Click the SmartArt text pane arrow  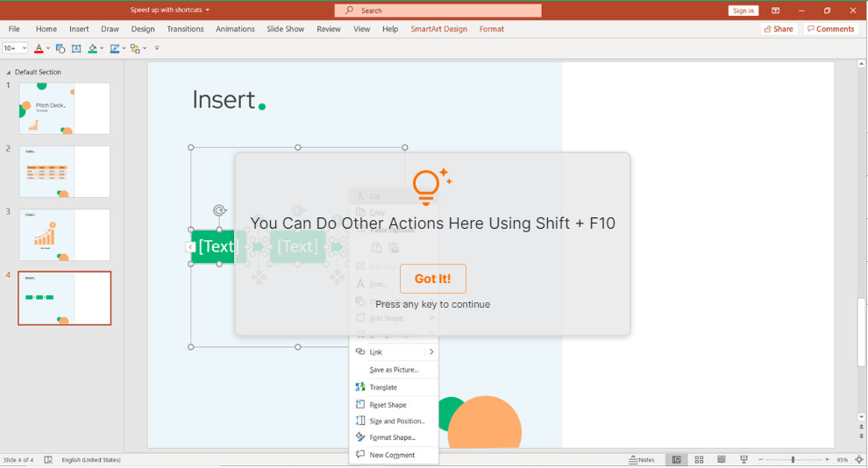[190, 247]
